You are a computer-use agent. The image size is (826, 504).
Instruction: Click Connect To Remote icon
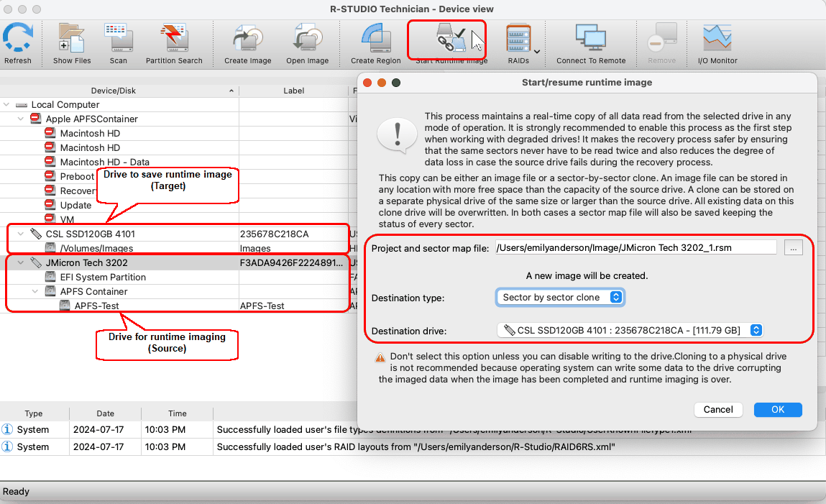tap(591, 38)
